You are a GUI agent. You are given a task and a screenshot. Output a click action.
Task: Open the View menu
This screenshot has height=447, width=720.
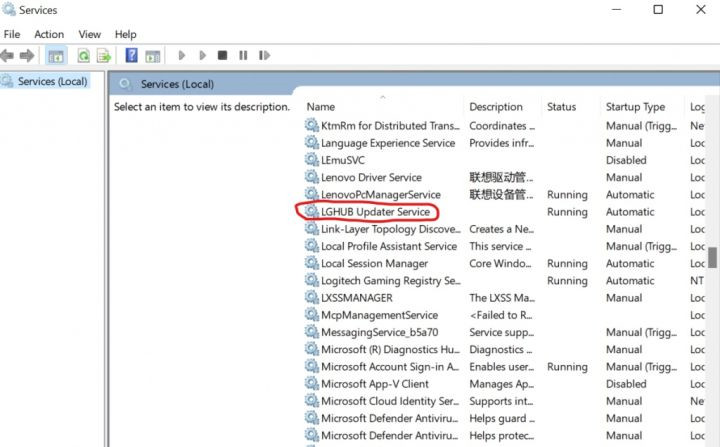[90, 34]
